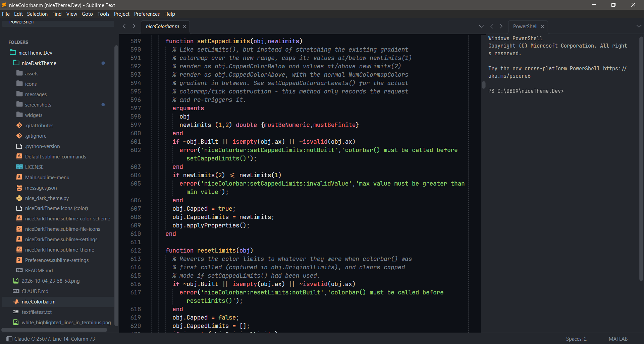The height and width of the screenshot is (344, 644).
Task: Click the niceTheme.Dev folder icon
Action: pos(13,52)
